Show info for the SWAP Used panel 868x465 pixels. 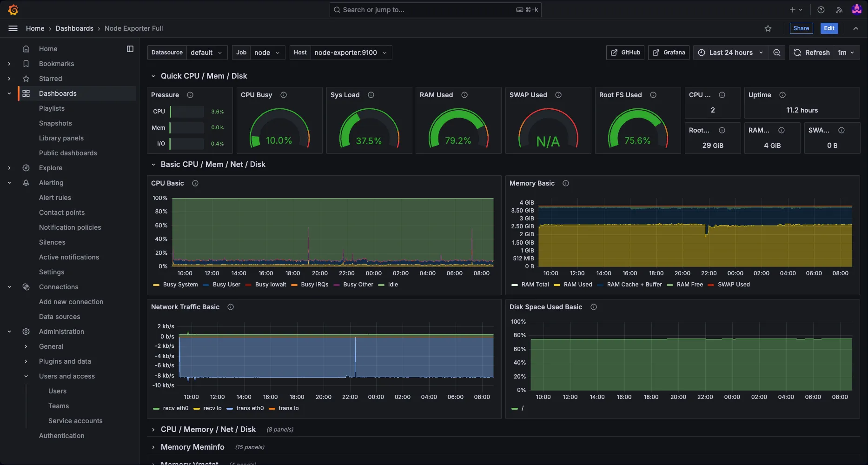pyautogui.click(x=558, y=95)
